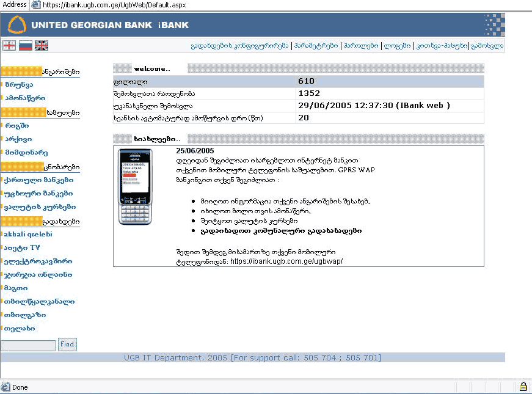Viewport: 532px width, 394px height.
Task: Open თელასი payment link
Action: pyautogui.click(x=20, y=329)
